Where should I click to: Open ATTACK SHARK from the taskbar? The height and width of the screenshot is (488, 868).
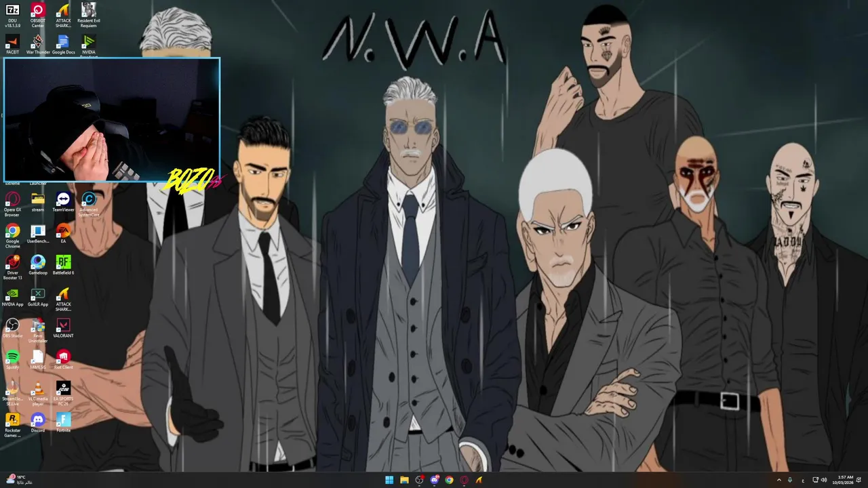479,480
